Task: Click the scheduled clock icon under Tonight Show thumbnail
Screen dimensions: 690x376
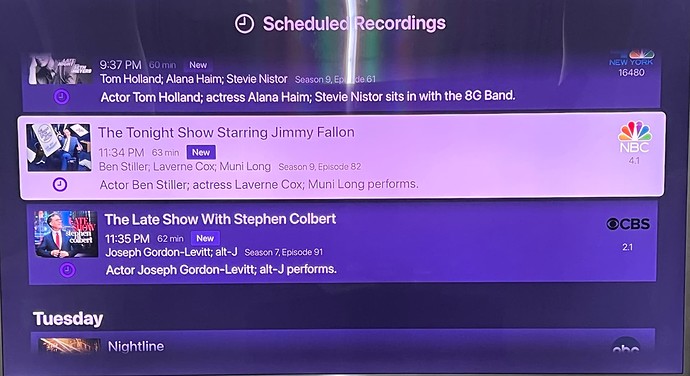Action: click(60, 184)
